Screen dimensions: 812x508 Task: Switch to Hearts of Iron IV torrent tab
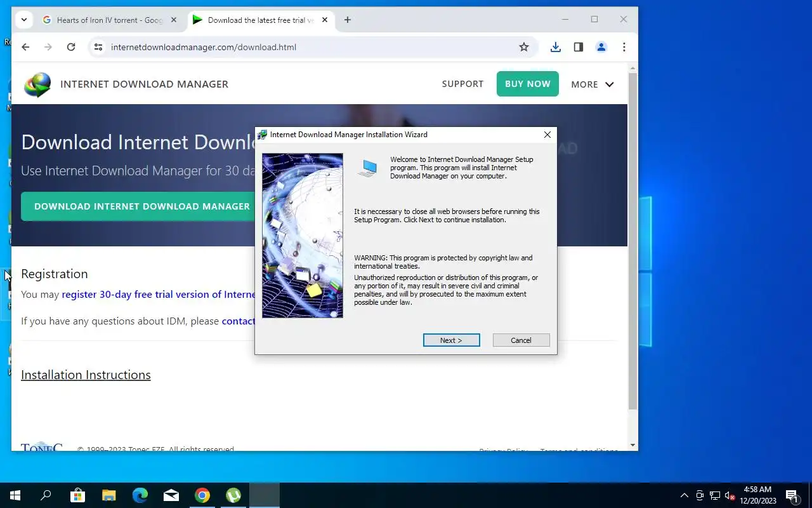click(109, 20)
